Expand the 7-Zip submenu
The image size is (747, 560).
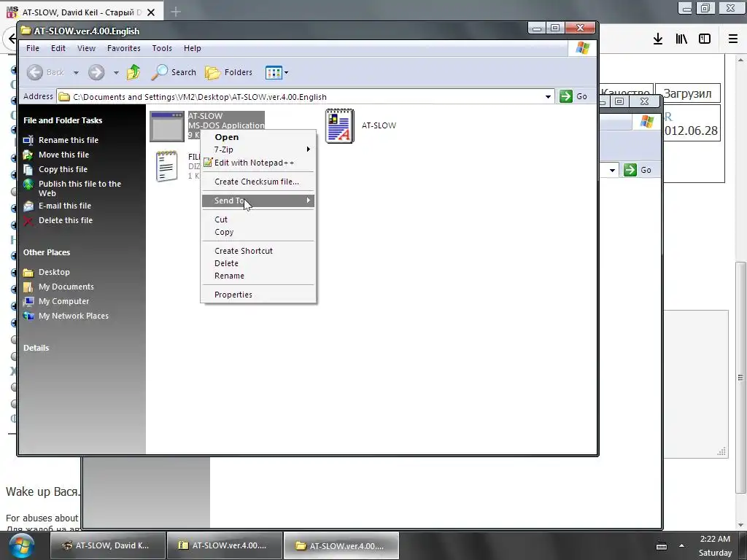click(x=258, y=149)
